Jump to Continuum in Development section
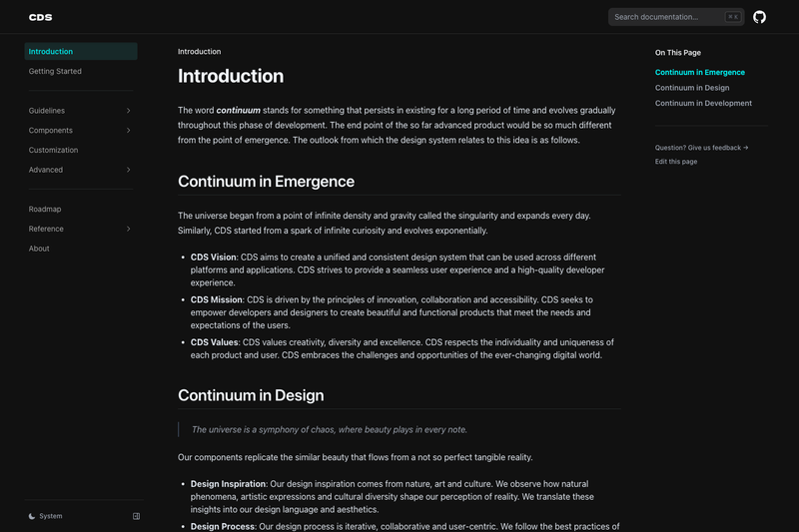 (x=703, y=103)
